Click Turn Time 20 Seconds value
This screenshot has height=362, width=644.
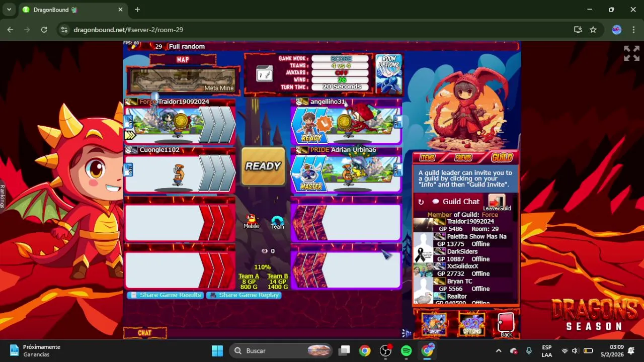(x=341, y=87)
